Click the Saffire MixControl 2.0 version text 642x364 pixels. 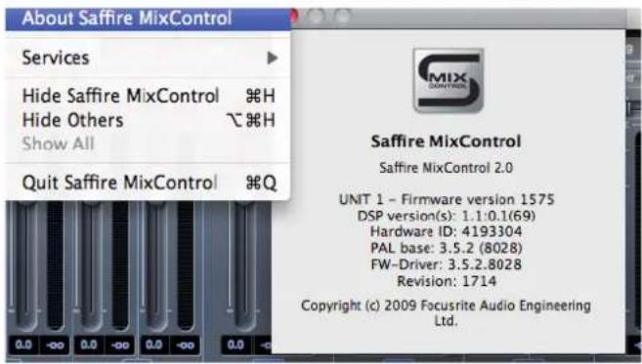[446, 168]
